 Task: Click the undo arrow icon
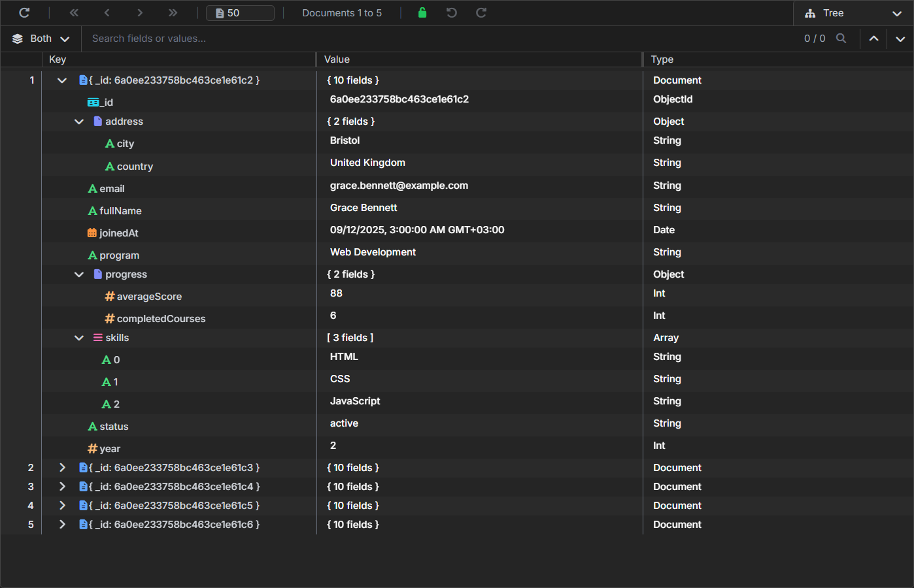tap(451, 12)
